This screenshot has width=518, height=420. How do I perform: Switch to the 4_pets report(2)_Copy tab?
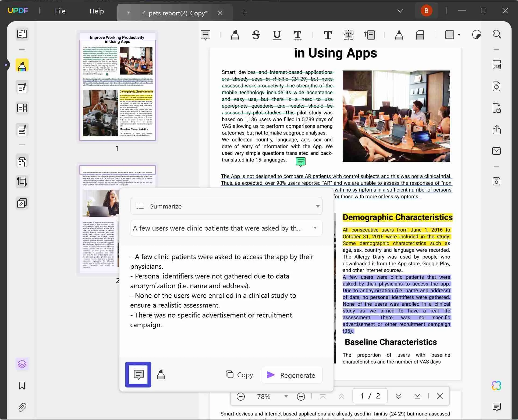click(175, 13)
